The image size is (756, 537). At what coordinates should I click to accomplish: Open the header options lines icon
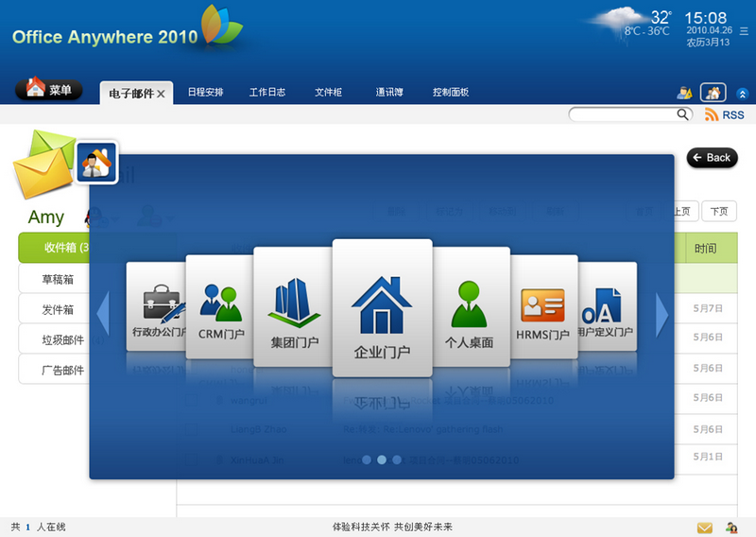pos(744,31)
